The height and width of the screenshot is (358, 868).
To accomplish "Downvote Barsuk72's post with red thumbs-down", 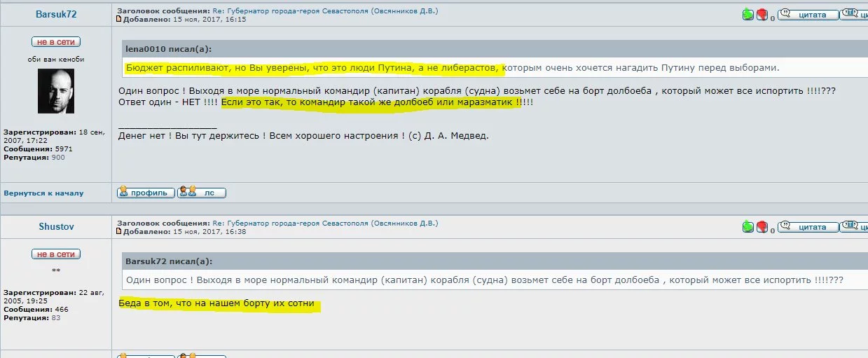I will 762,15.
